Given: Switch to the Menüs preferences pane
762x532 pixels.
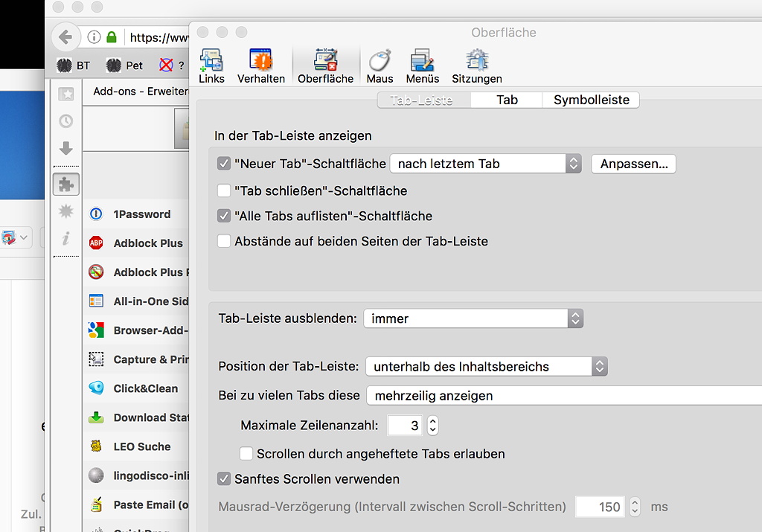Looking at the screenshot, I should pos(422,65).
